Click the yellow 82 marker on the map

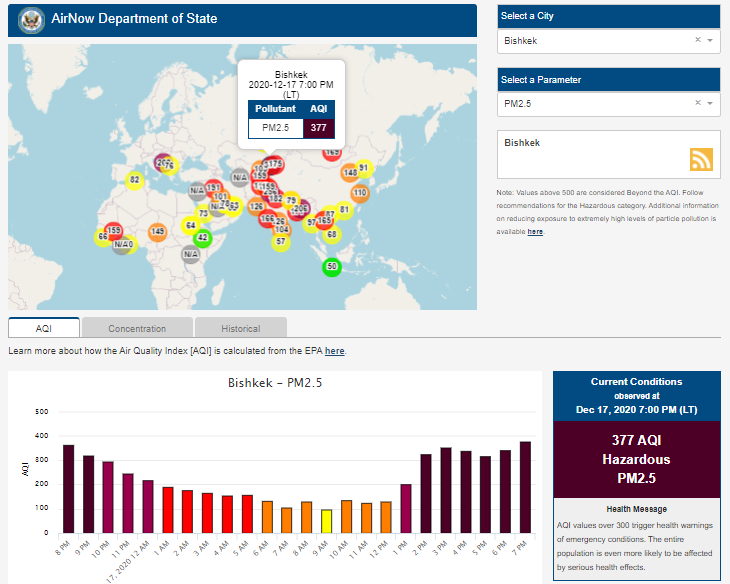coord(135,180)
